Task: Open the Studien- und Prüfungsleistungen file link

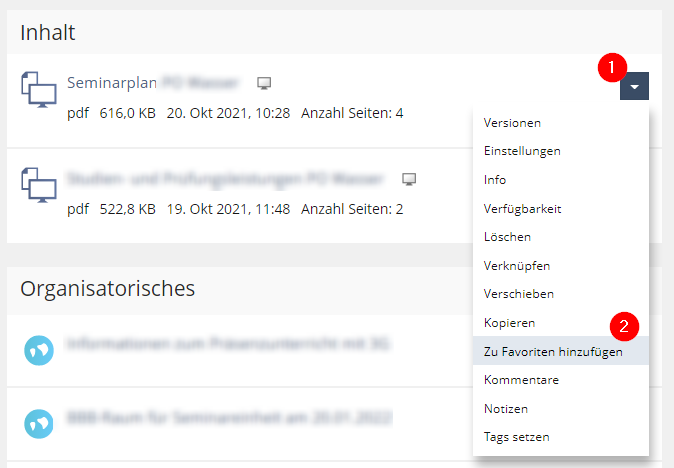Action: 225,179
